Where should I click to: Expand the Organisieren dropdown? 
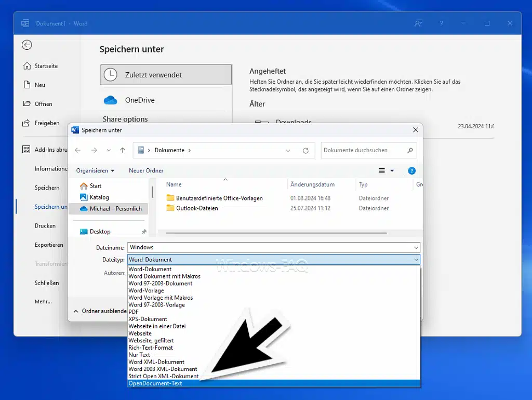click(x=95, y=170)
